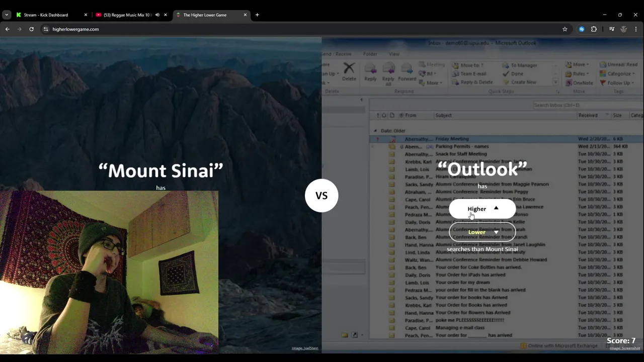
Task: Open the Chrome three-dot menu
Action: tap(636, 29)
